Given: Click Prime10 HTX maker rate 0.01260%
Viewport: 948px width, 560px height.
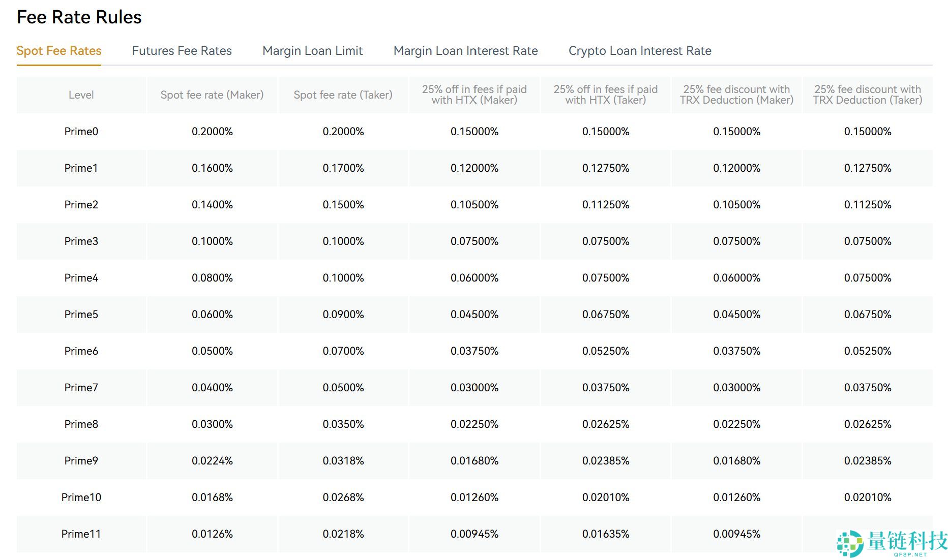Looking at the screenshot, I should point(475,497).
